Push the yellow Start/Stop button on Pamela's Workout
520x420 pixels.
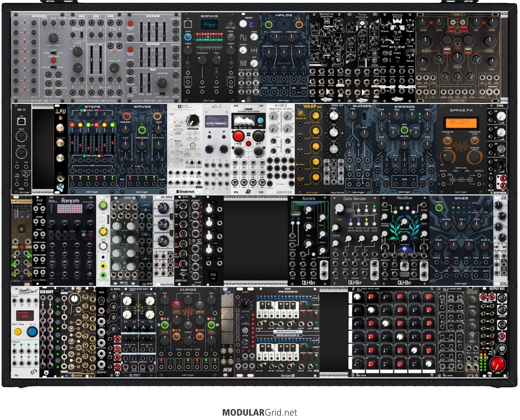click(18, 332)
